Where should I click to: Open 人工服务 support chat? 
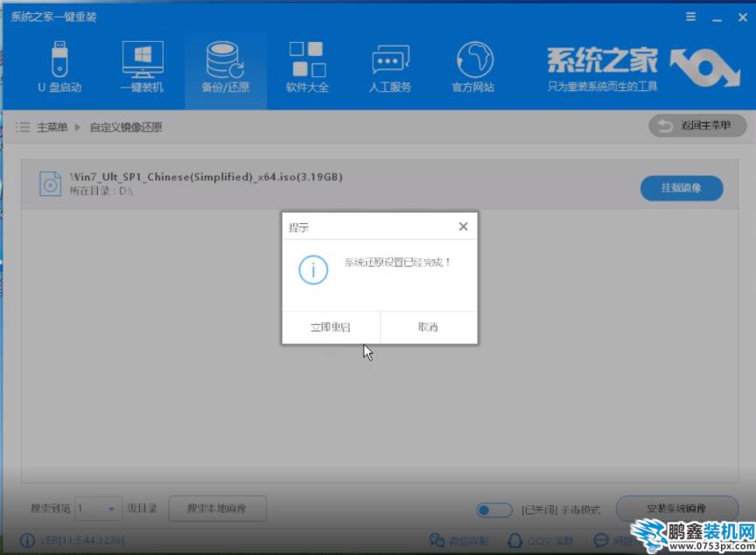click(390, 67)
